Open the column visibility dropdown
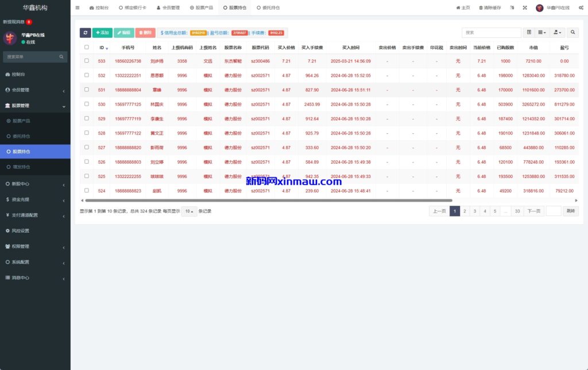Image resolution: width=588 pixels, height=370 pixels. click(x=542, y=33)
